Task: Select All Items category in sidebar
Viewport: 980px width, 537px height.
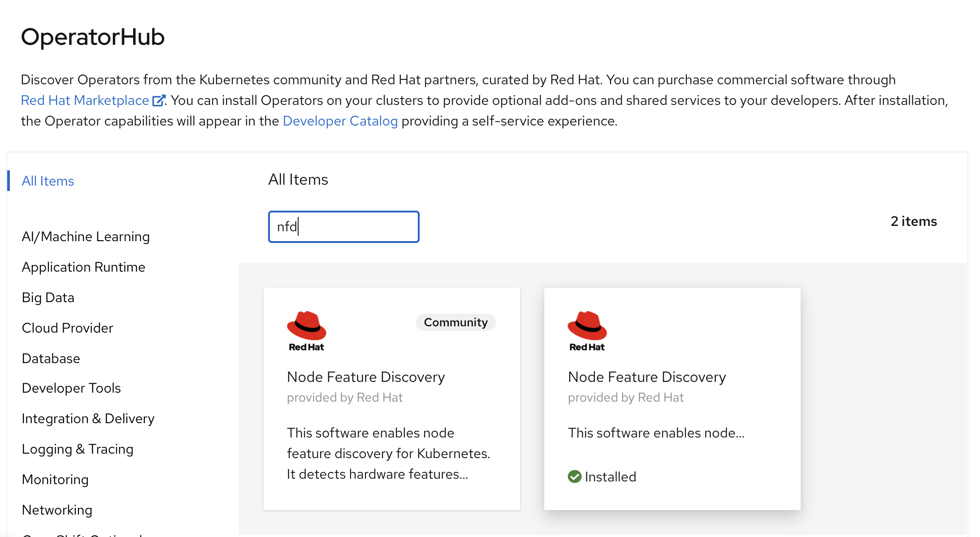Action: [48, 181]
